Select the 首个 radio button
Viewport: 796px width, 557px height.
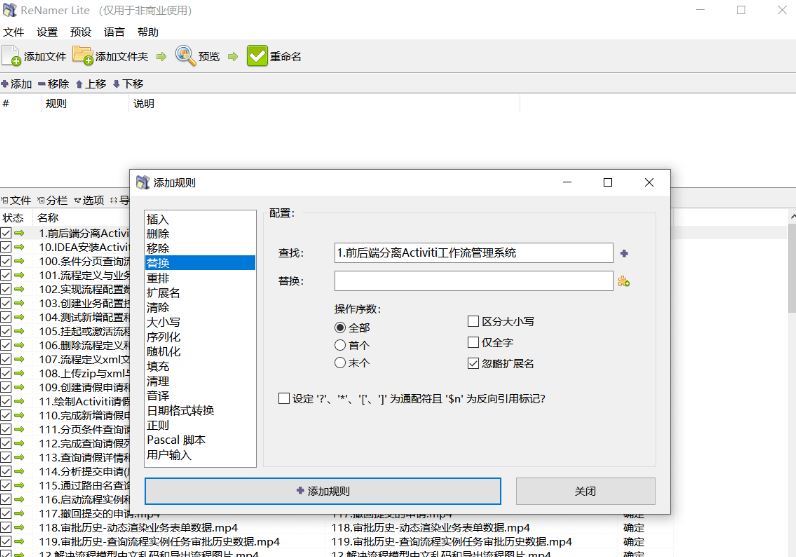pyautogui.click(x=340, y=345)
